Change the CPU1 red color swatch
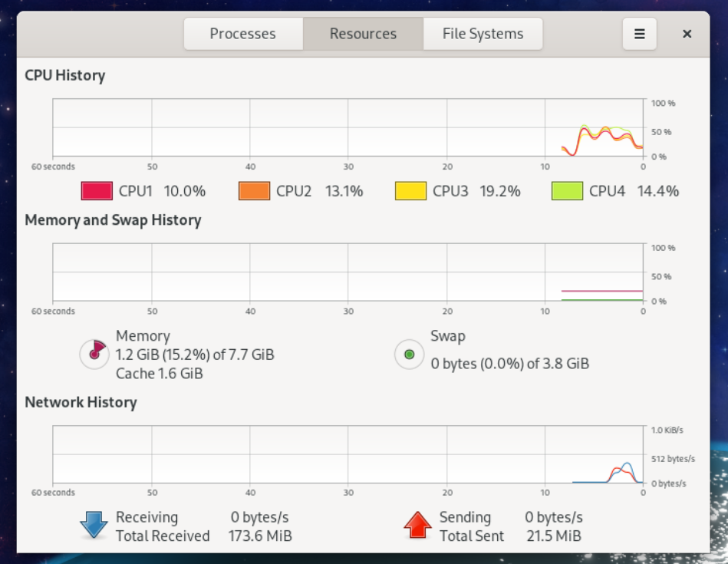The width and height of the screenshot is (728, 564). [97, 191]
